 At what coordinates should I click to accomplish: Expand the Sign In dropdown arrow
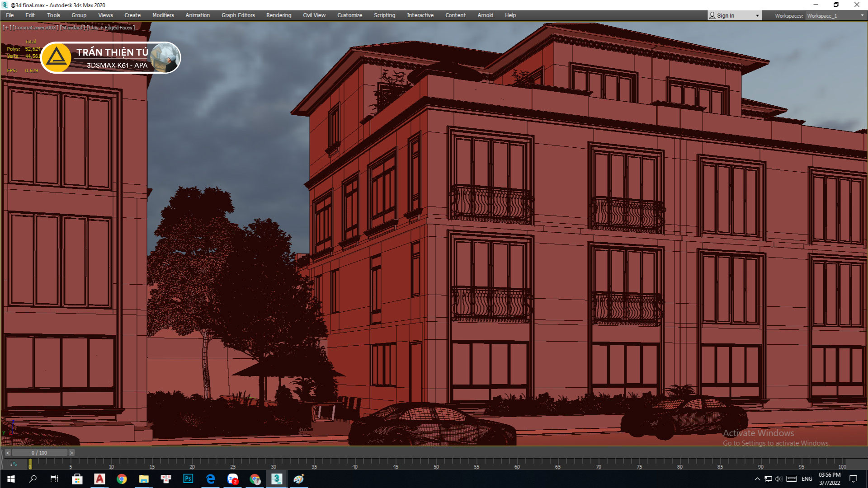[x=757, y=16]
